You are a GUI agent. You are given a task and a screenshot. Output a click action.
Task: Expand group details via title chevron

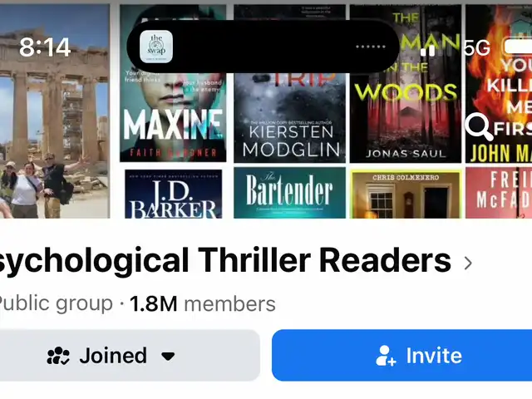coord(468,263)
